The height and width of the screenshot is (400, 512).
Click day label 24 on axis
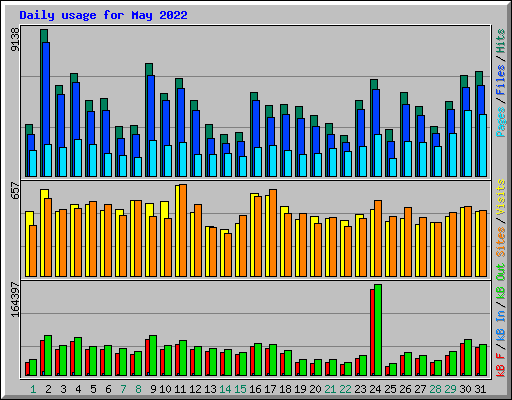point(375,389)
